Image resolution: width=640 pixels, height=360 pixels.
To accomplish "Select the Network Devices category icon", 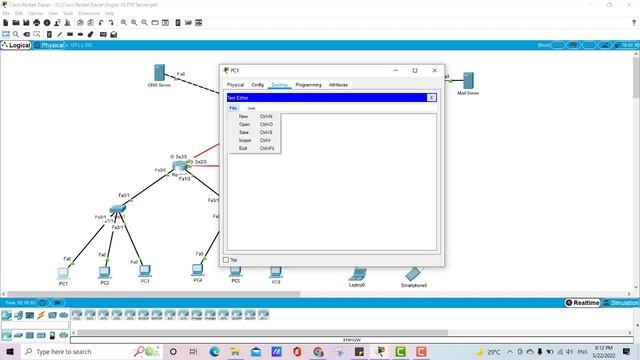I will pyautogui.click(x=7, y=315).
